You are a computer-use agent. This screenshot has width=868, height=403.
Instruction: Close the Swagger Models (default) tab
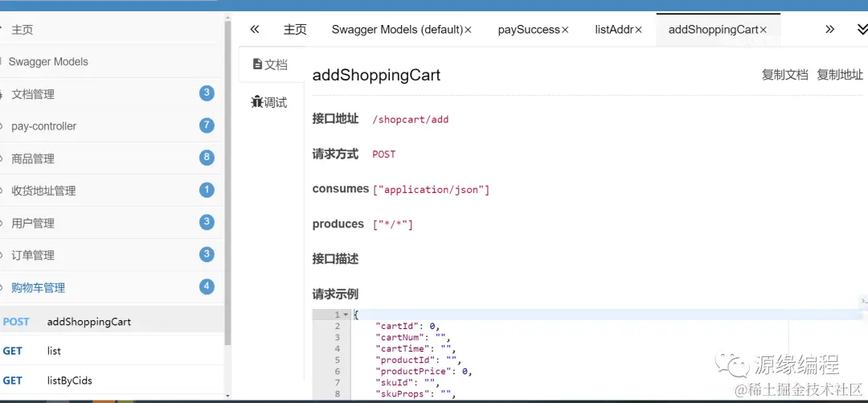[x=468, y=30]
